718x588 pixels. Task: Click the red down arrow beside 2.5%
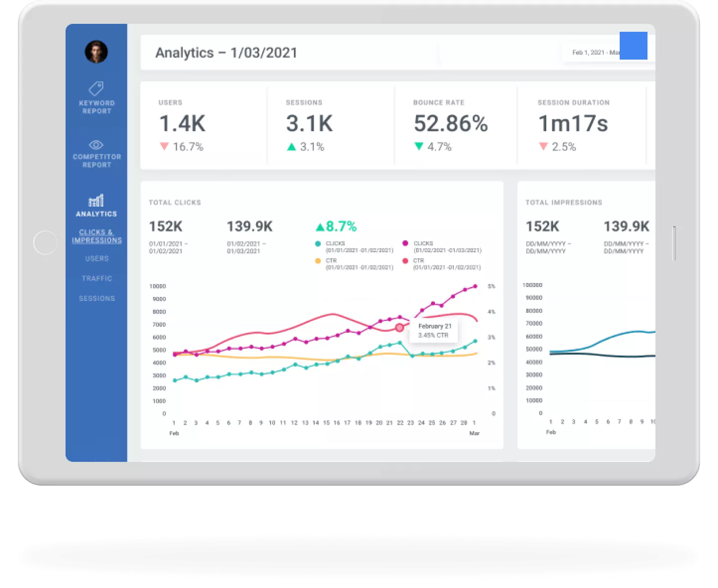(543, 147)
